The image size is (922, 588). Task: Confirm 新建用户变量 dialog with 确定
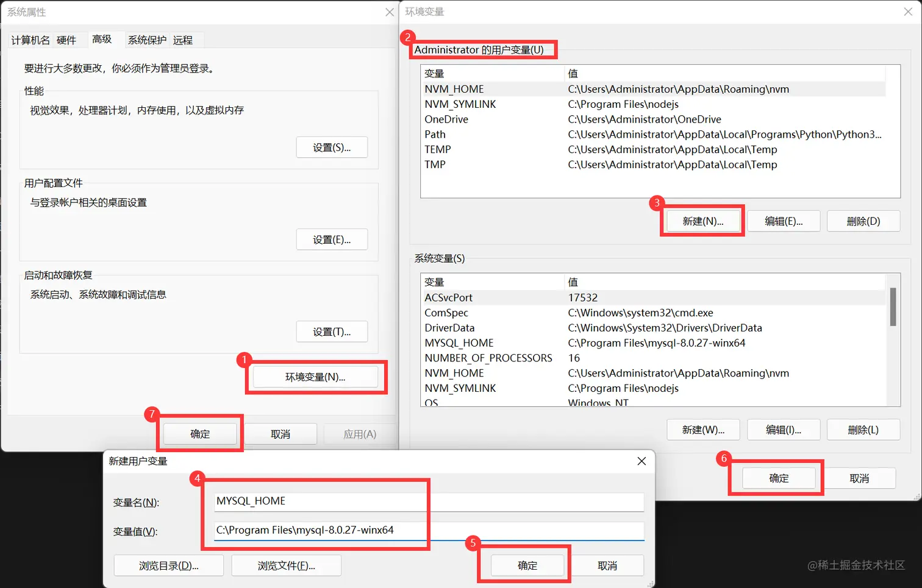click(x=527, y=565)
